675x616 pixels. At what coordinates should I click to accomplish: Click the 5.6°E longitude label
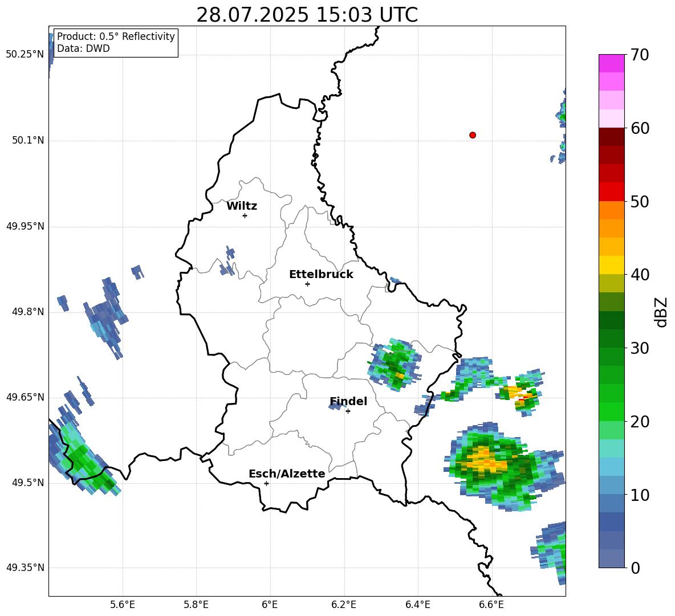tap(123, 605)
